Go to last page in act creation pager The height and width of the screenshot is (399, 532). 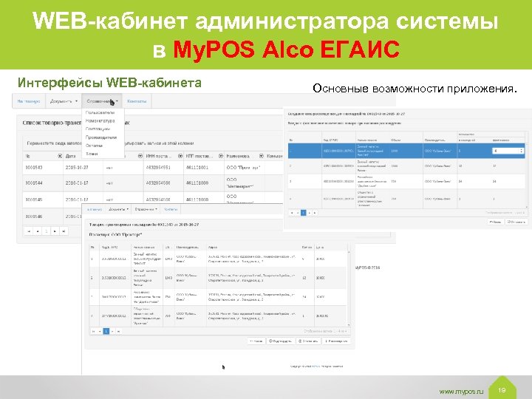315,213
